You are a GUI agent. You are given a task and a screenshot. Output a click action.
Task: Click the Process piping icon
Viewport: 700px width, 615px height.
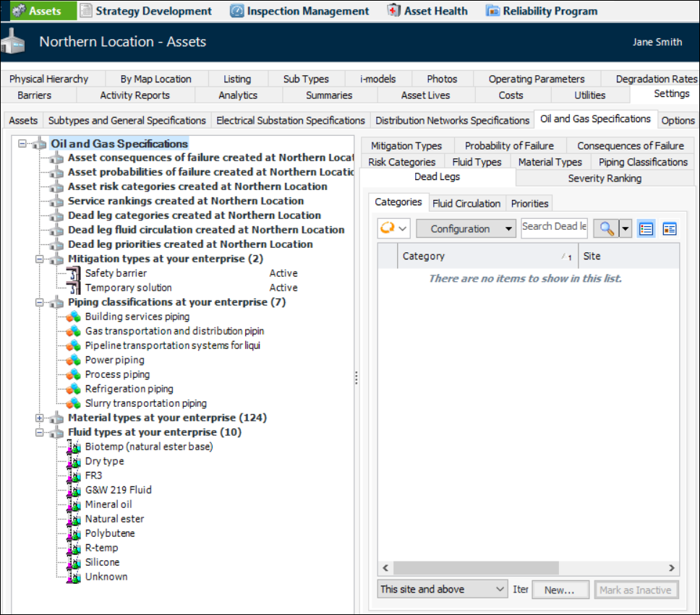[73, 374]
